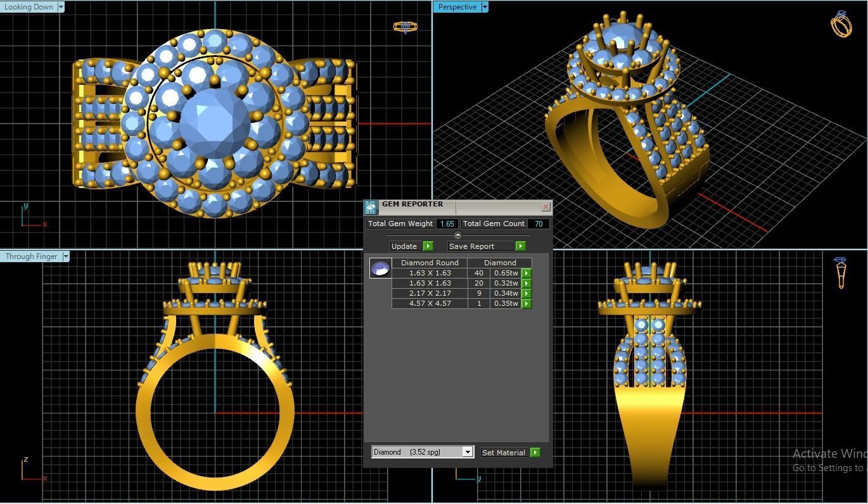
Task: Click the Diamond material column header
Action: [x=500, y=263]
